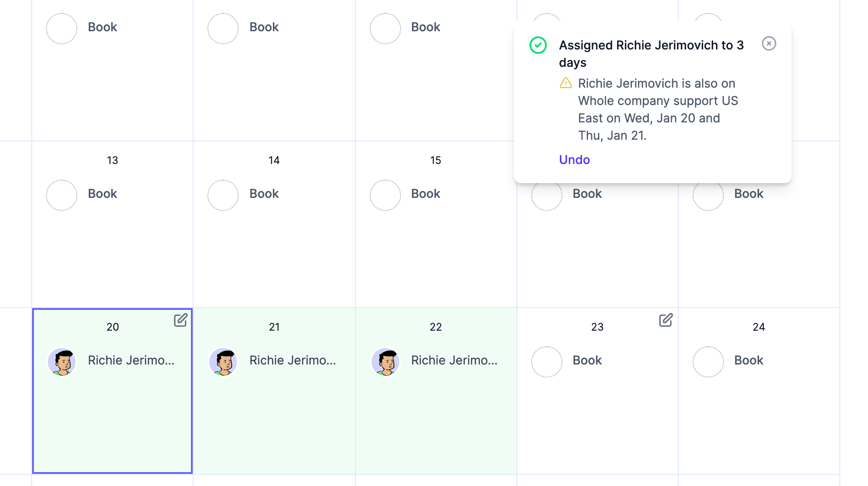Click the edit icon on day 20

click(x=181, y=320)
